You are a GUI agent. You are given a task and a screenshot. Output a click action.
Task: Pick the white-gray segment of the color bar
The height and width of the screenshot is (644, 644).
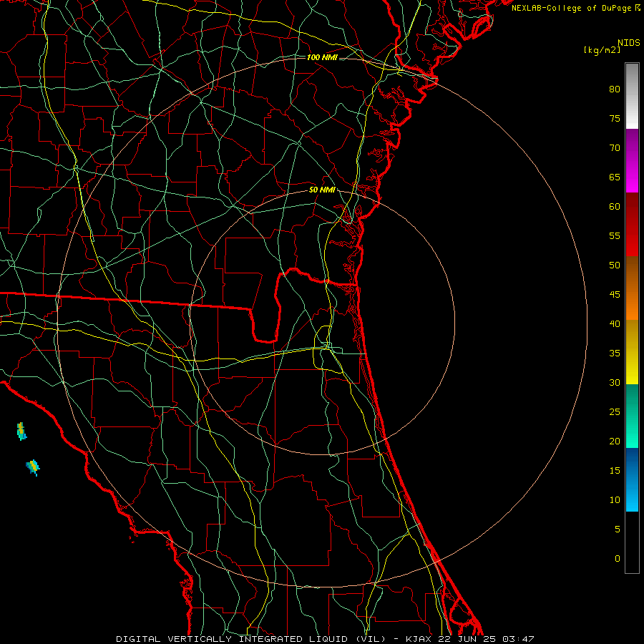click(x=632, y=96)
